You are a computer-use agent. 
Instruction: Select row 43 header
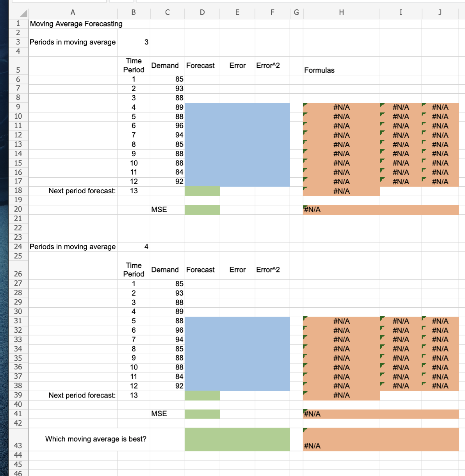pyautogui.click(x=18, y=440)
